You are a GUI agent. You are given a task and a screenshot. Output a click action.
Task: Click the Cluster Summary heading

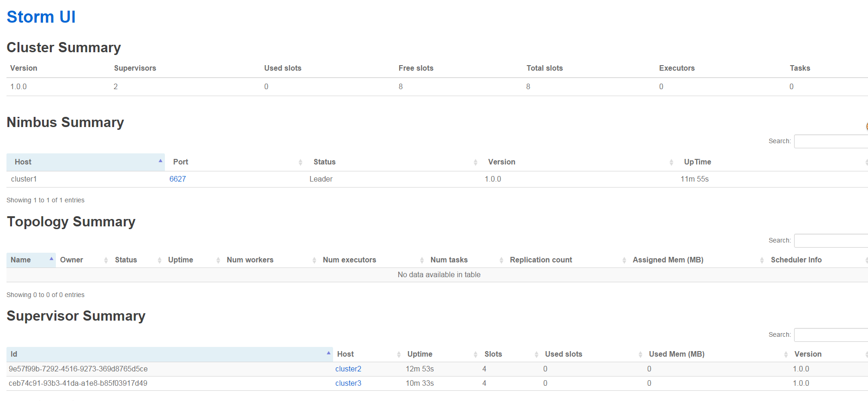[64, 48]
